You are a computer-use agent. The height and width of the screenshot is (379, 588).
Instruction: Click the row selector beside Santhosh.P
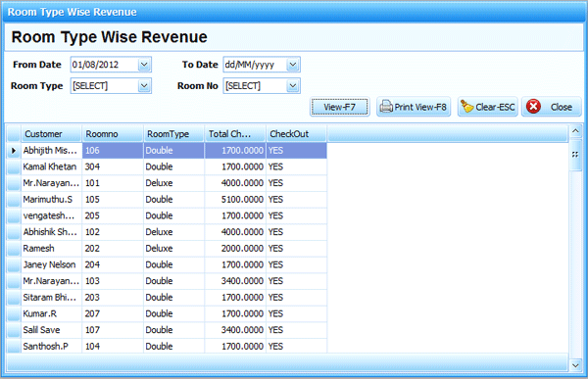[14, 346]
